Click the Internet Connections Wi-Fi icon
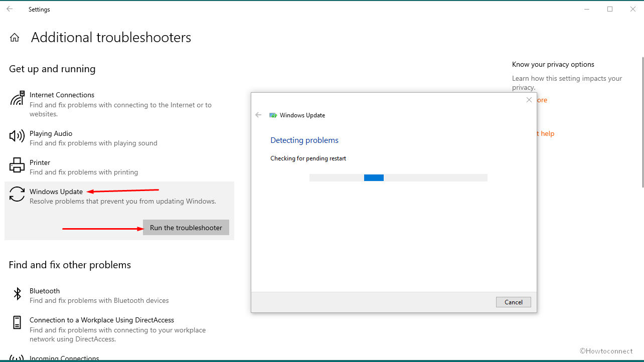The height and width of the screenshot is (362, 644). click(x=17, y=98)
